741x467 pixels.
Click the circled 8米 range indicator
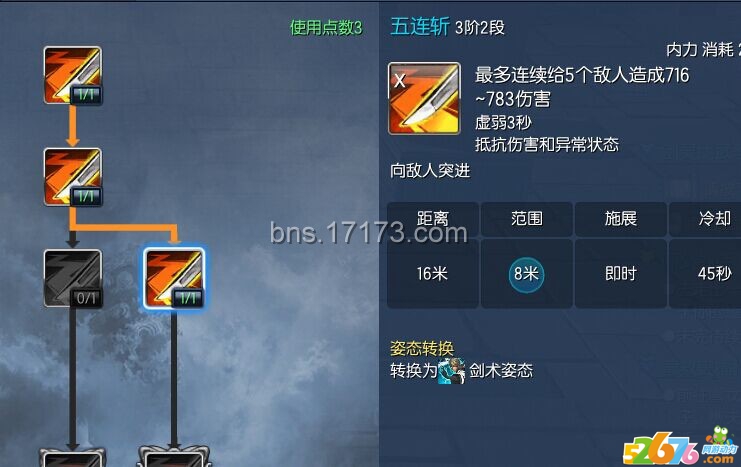pos(526,274)
